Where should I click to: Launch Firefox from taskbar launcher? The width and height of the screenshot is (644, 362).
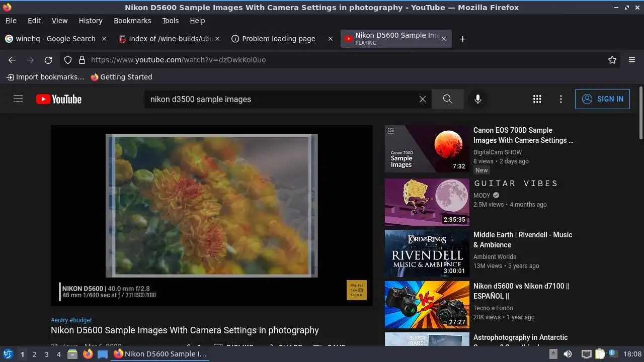(x=88, y=354)
